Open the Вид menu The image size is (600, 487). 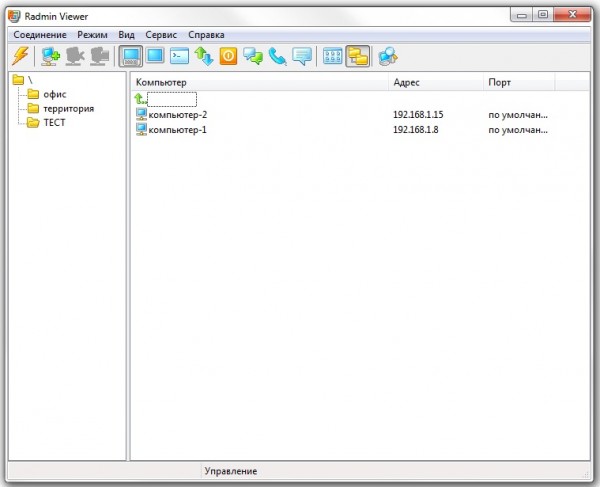[126, 35]
